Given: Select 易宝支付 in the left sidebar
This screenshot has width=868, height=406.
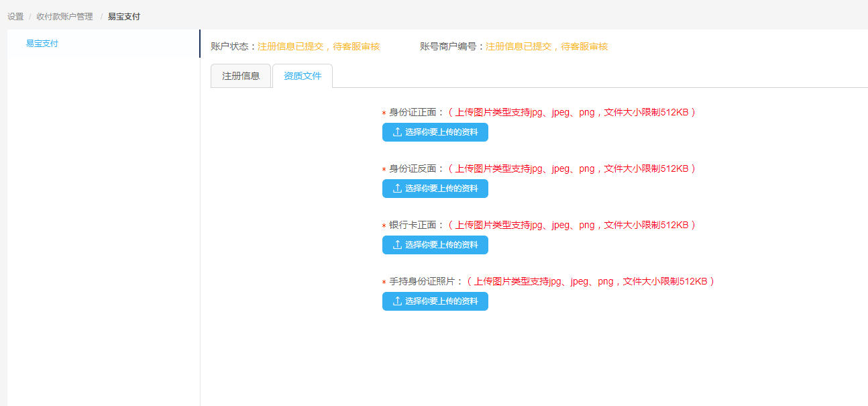Looking at the screenshot, I should point(42,44).
